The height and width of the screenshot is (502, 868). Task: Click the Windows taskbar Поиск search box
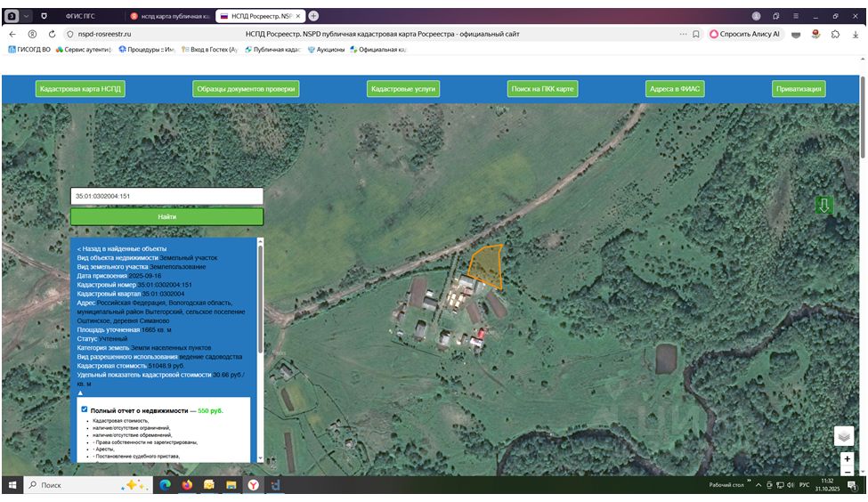tap(88, 485)
